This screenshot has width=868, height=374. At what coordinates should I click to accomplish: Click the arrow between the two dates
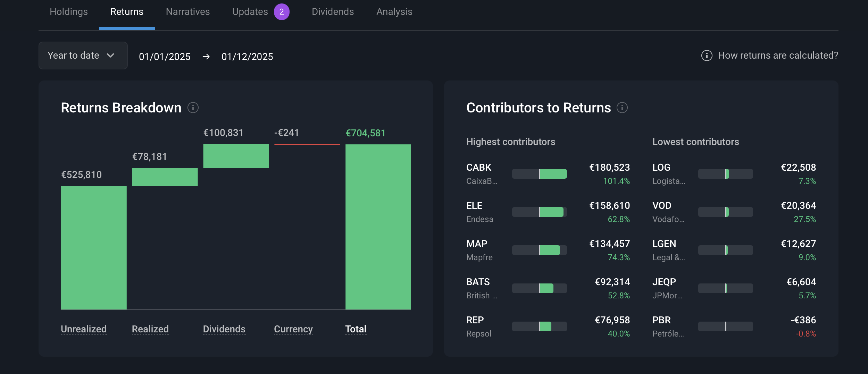tap(206, 57)
